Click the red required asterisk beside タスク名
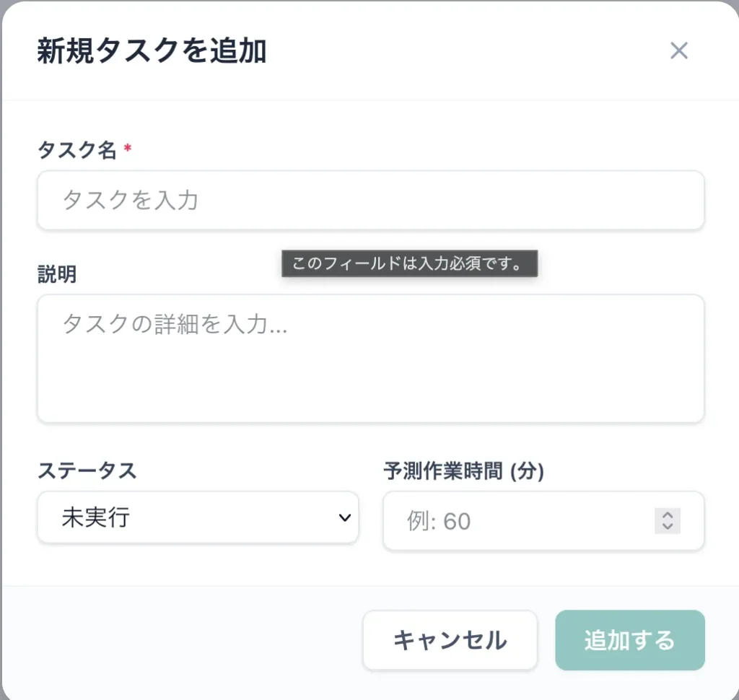The height and width of the screenshot is (700, 739). (128, 149)
